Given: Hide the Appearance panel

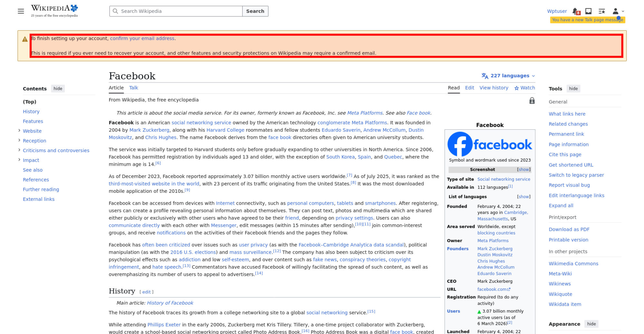Looking at the screenshot, I should pyautogui.click(x=591, y=324).
